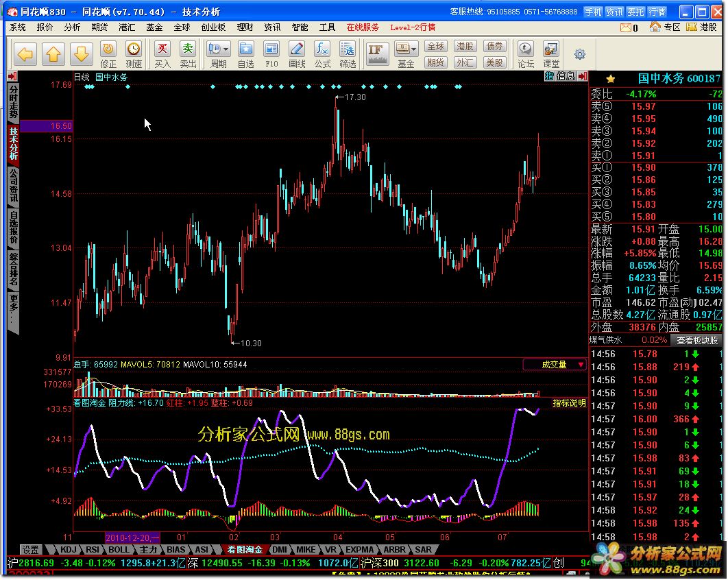Click the 美股 (US stocks) button
The image size is (728, 580).
coord(494,62)
